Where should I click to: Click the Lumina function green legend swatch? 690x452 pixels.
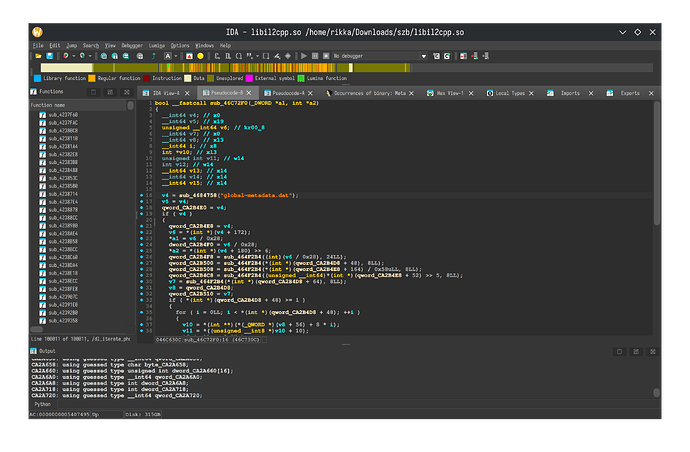[301, 78]
